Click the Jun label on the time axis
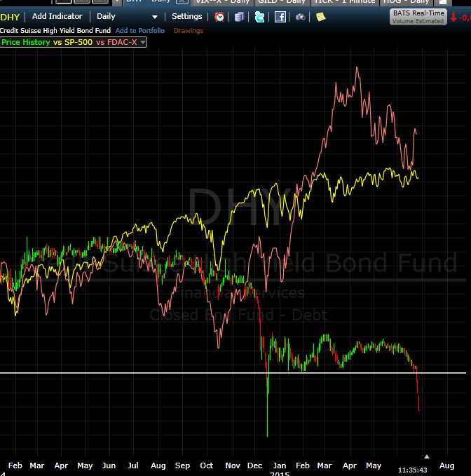Viewport: 471px width, 476px height. click(109, 465)
